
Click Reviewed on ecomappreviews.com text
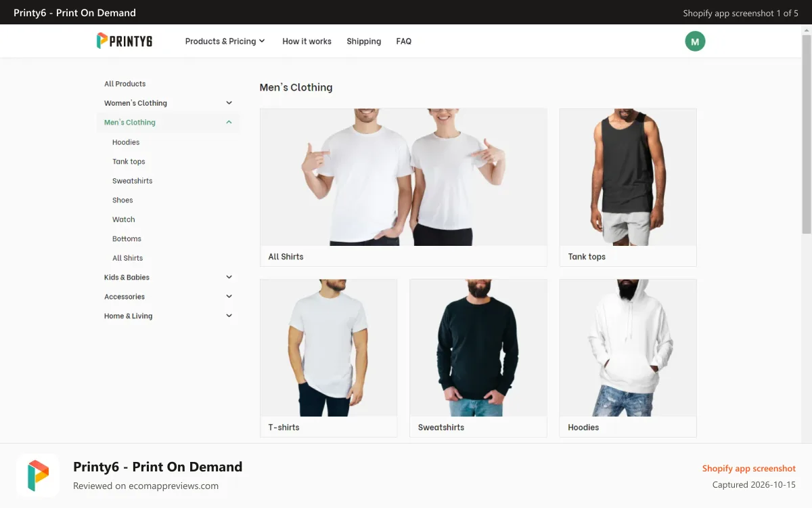click(x=145, y=486)
